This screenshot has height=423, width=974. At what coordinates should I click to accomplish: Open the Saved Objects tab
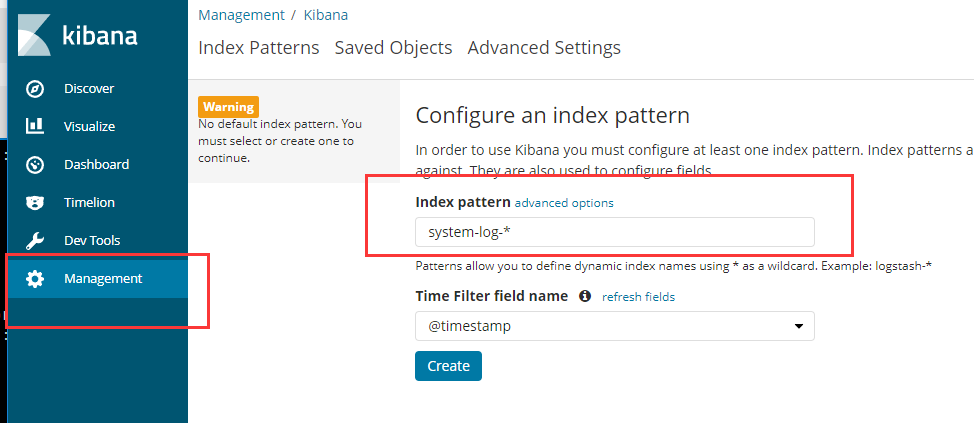393,48
